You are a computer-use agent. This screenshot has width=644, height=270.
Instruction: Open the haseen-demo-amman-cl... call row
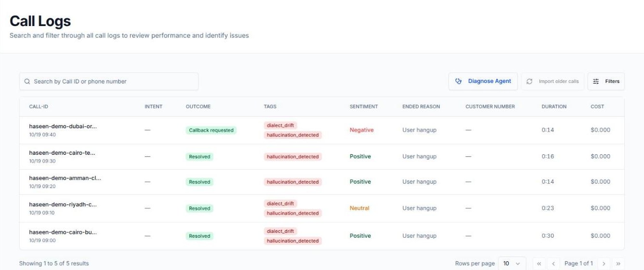click(322, 182)
